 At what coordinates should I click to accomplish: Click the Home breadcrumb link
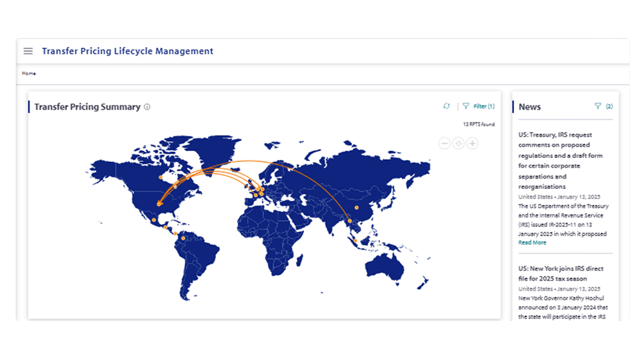pyautogui.click(x=29, y=73)
